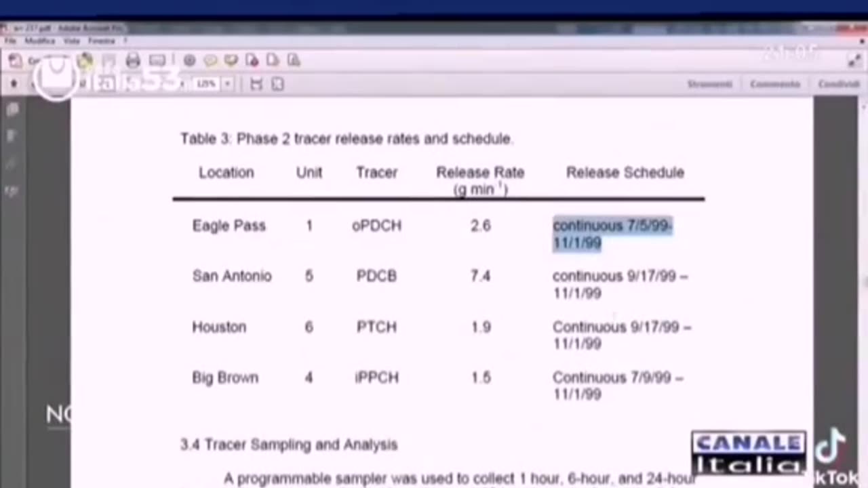Click the 'Eagle Pass' location cell
The width and height of the screenshot is (868, 488).
(229, 226)
